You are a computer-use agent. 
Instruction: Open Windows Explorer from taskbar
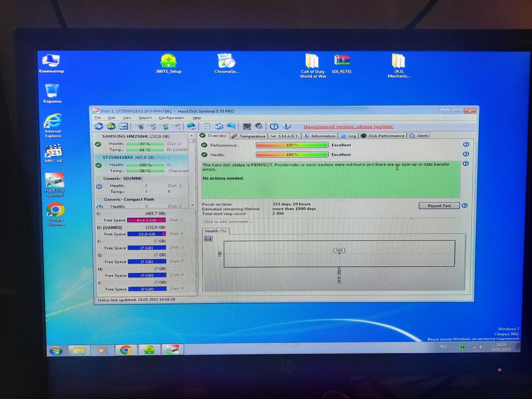pyautogui.click(x=79, y=350)
